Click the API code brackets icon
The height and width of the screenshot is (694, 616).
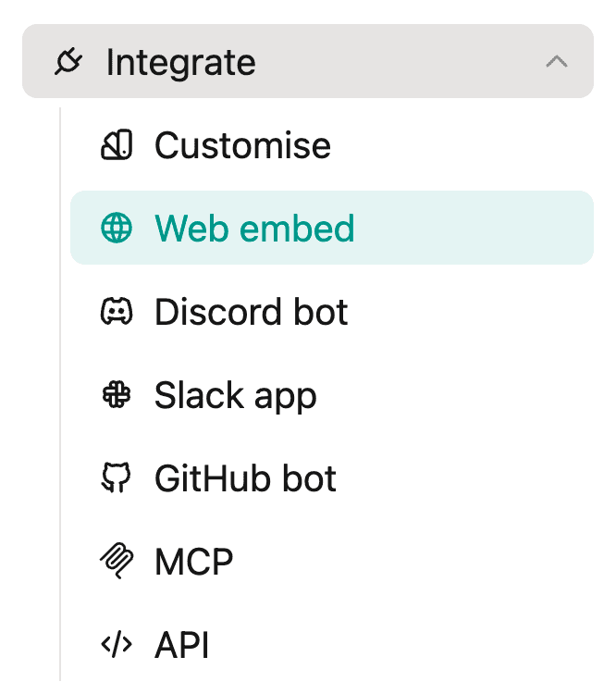(x=117, y=644)
